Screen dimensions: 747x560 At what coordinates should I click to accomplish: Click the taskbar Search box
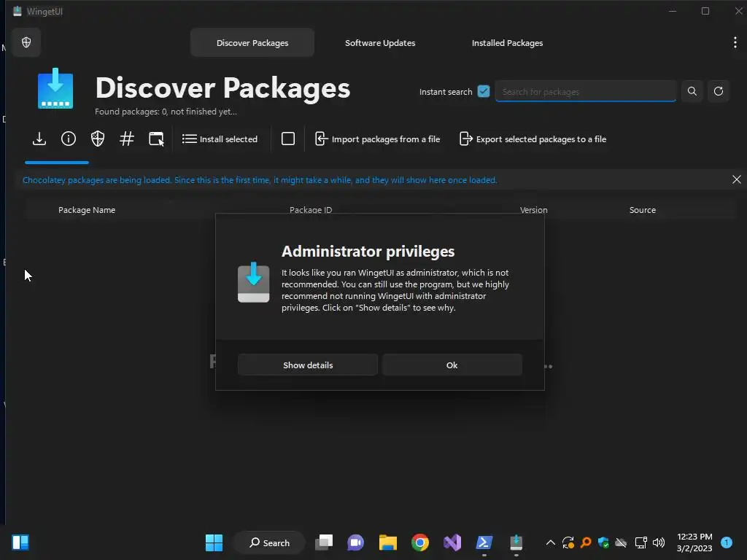pos(269,542)
